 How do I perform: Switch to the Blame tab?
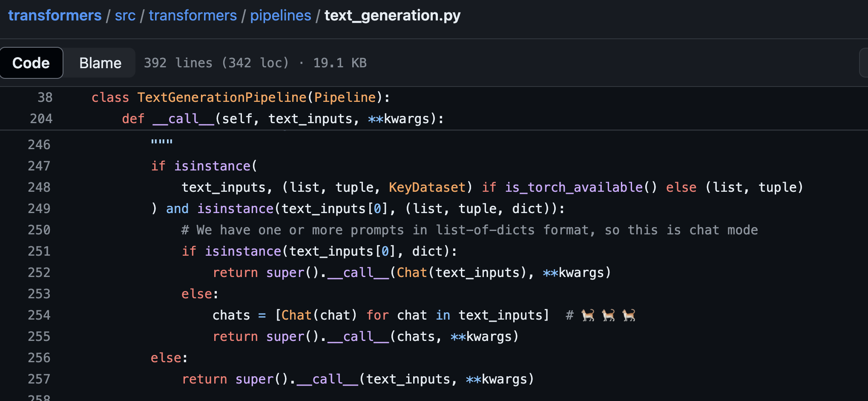100,62
